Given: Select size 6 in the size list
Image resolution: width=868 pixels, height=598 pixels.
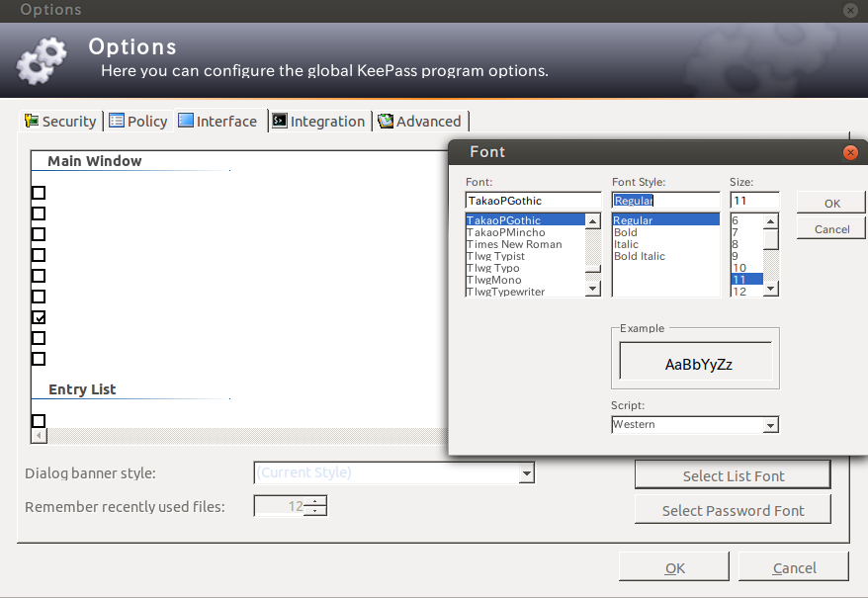Looking at the screenshot, I should pos(746,220).
